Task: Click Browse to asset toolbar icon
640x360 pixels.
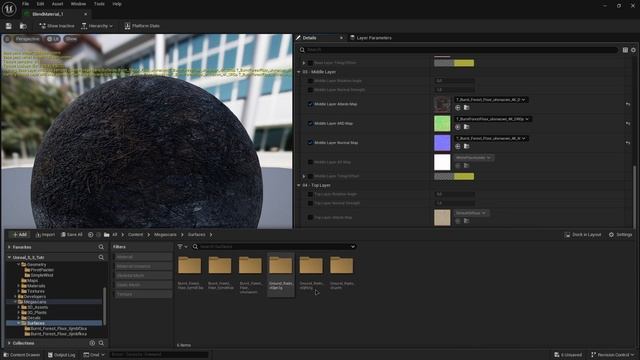Action: (x=23, y=26)
